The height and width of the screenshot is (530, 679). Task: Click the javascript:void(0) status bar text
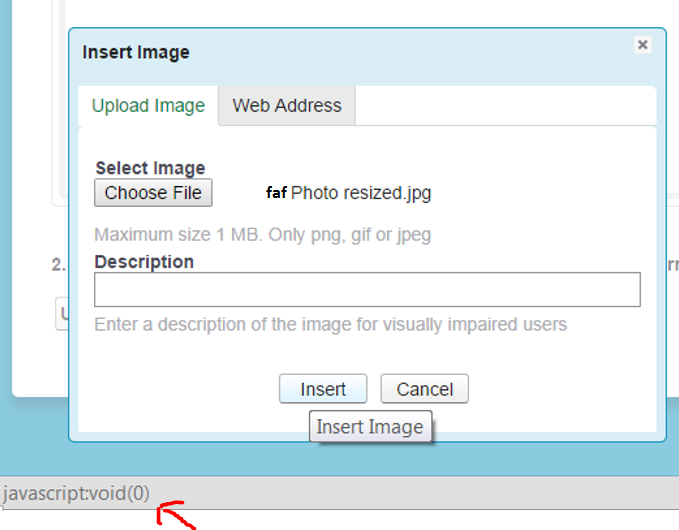point(76,493)
